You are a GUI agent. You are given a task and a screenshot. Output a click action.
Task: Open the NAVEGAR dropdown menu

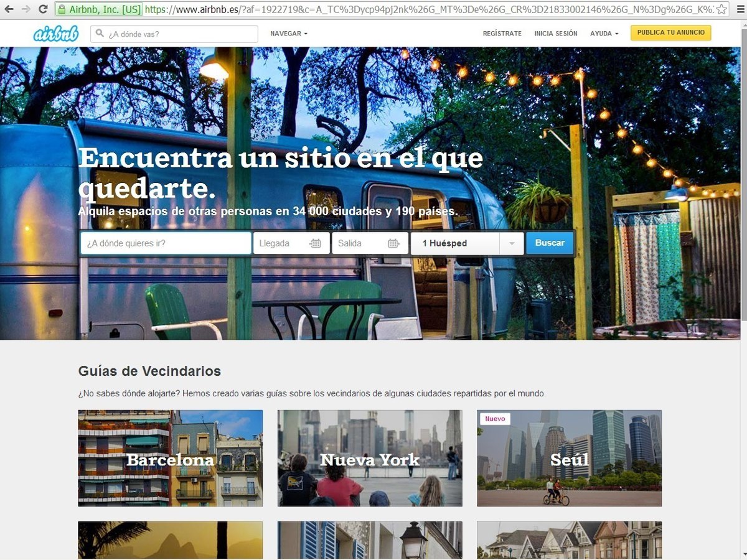(289, 34)
